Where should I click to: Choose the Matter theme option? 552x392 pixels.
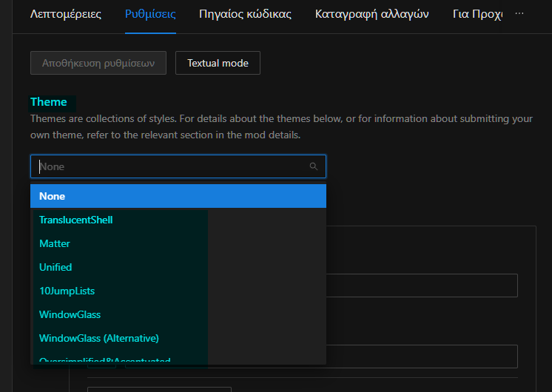point(178,243)
